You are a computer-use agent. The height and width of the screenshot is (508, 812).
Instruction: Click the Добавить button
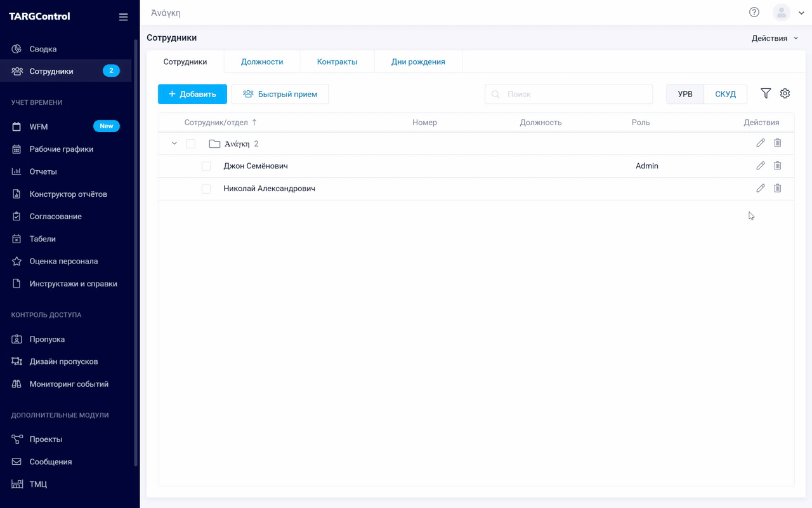click(192, 94)
